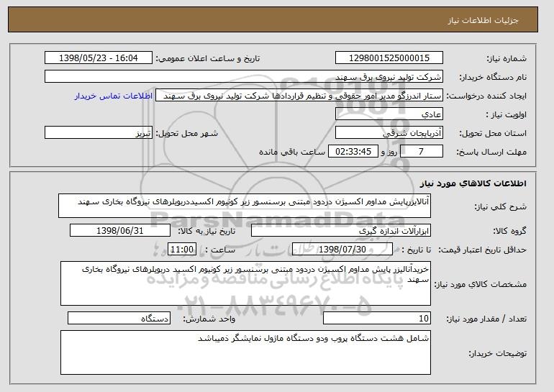Click the label اولویت نیاز
Image resolution: width=554 pixels, height=392 pixels.
click(506, 115)
